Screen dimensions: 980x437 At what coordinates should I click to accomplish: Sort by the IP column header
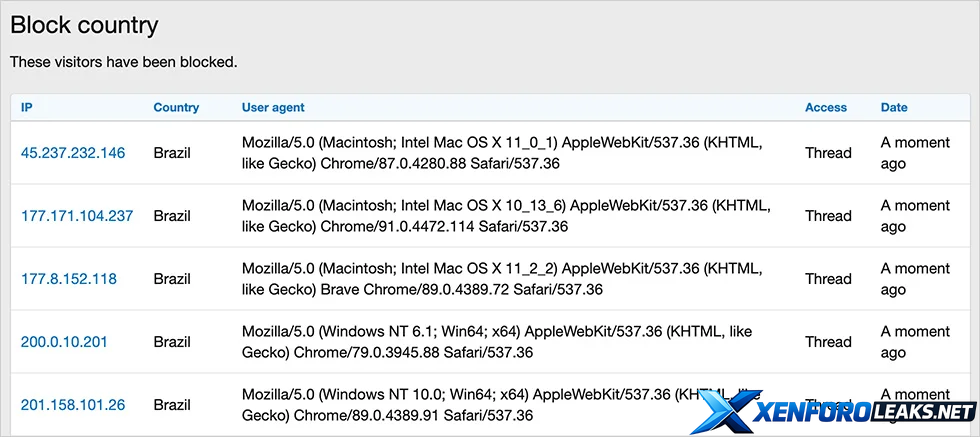click(27, 107)
